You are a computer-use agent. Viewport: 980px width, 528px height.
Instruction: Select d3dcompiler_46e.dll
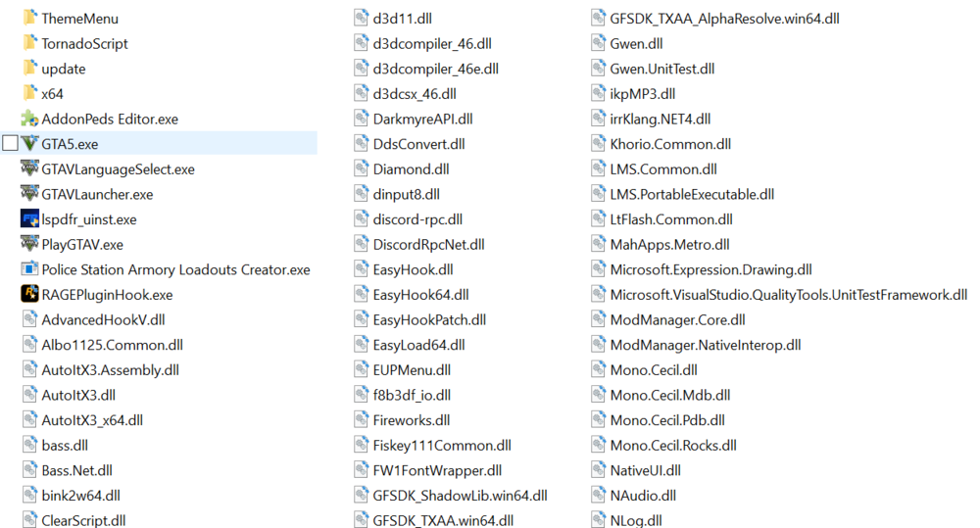pos(436,69)
